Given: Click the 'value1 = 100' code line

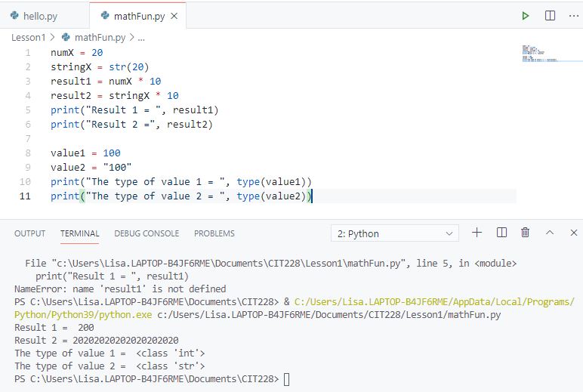Looking at the screenshot, I should coord(85,153).
